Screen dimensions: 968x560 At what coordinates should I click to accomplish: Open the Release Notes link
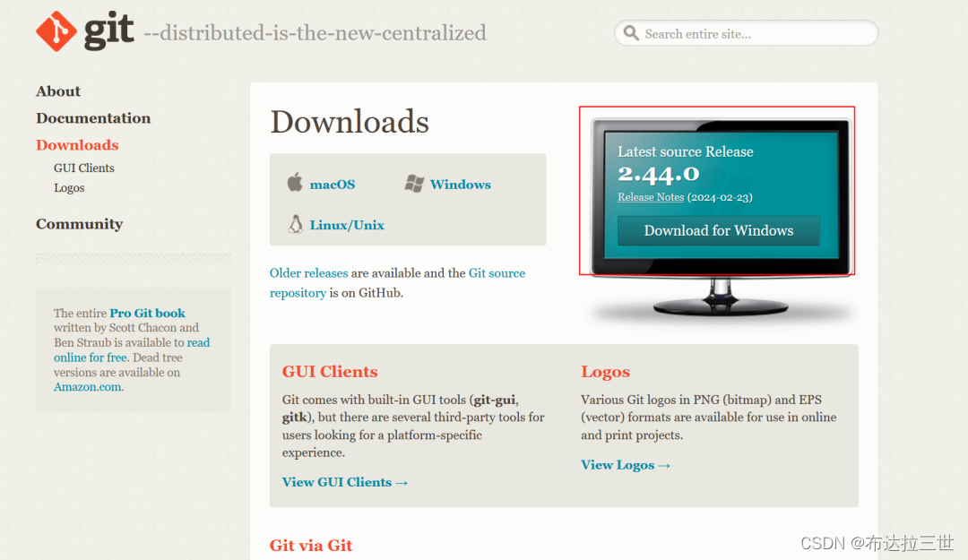pos(651,198)
